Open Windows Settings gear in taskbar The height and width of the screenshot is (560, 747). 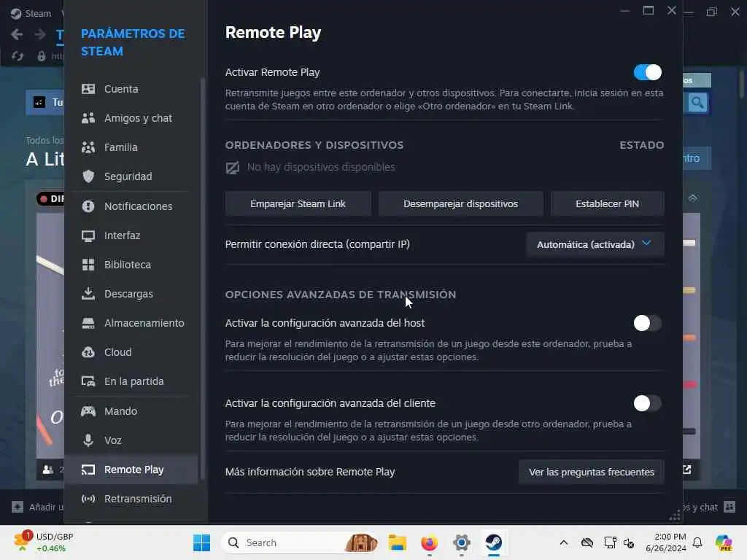pos(462,542)
